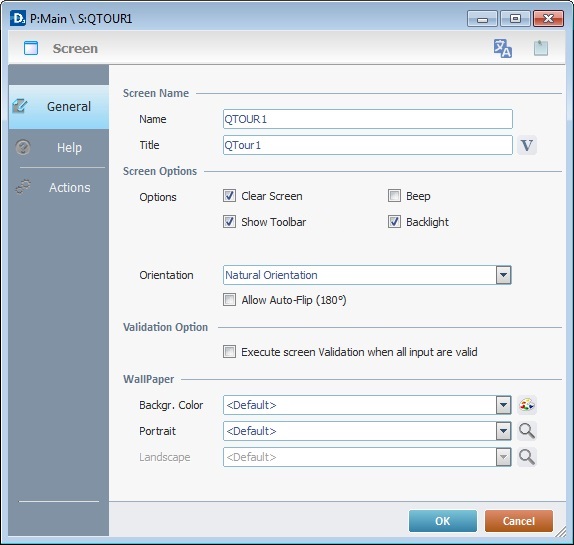
Task: Click the Actions gears icon in sidebar
Action: (x=23, y=187)
